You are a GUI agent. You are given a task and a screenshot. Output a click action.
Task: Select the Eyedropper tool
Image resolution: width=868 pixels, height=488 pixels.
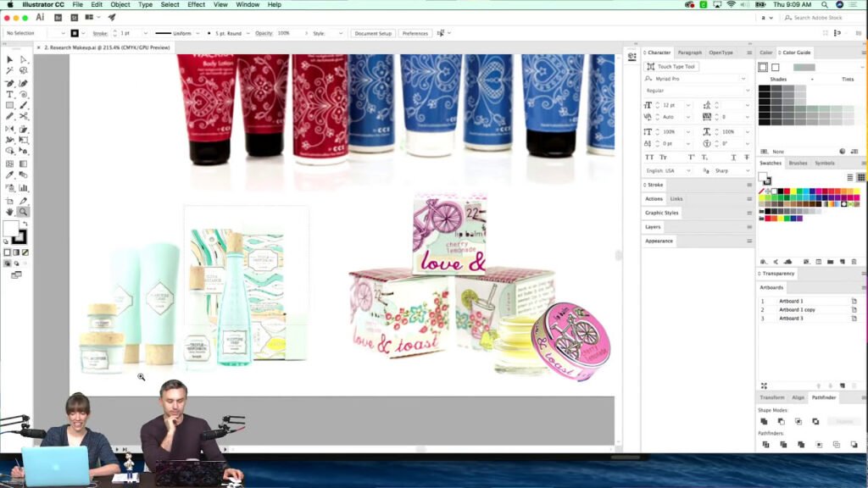click(x=9, y=175)
